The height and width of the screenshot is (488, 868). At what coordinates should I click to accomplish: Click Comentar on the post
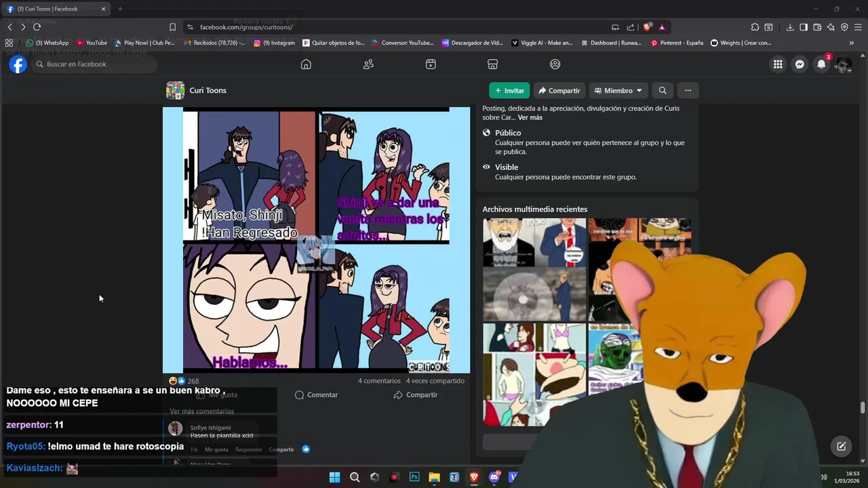pyautogui.click(x=316, y=394)
